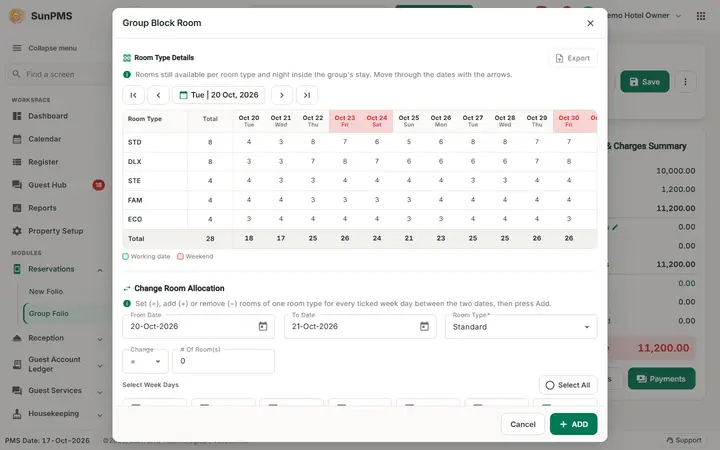
Task: Open Dashboard from sidebar
Action: 48,116
